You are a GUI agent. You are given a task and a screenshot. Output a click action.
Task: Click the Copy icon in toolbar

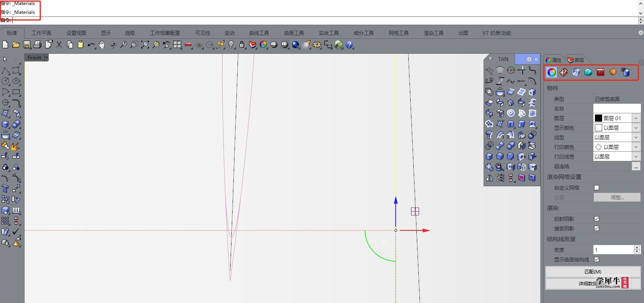click(70, 45)
